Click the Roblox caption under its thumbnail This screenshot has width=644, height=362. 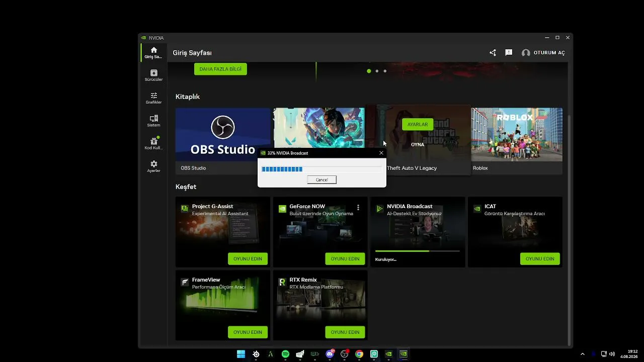(480, 168)
